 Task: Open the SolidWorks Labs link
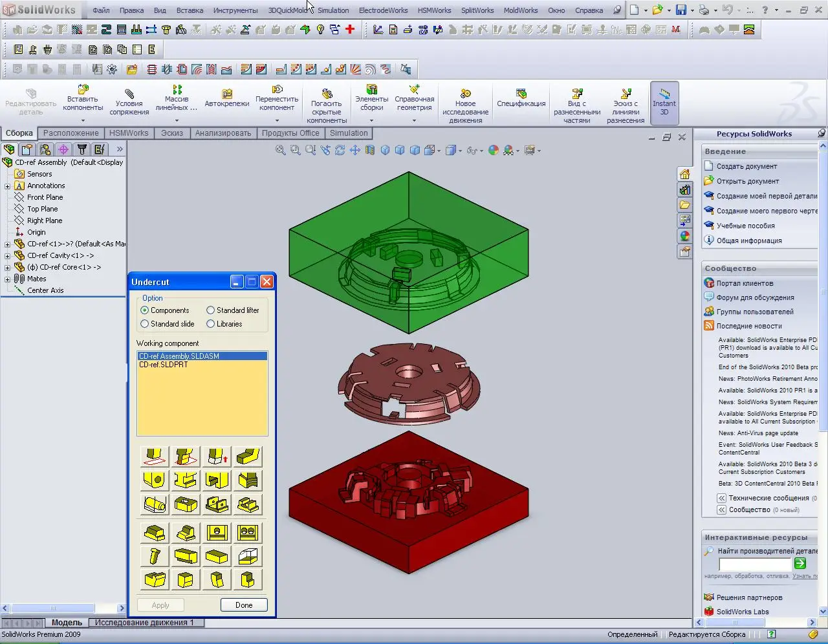coord(743,612)
